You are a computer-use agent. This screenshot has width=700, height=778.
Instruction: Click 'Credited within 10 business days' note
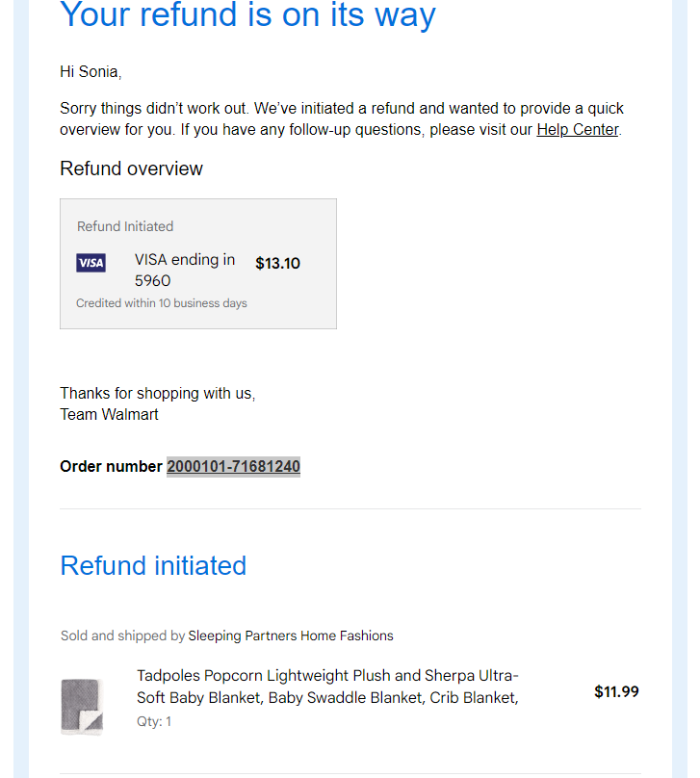tap(161, 303)
